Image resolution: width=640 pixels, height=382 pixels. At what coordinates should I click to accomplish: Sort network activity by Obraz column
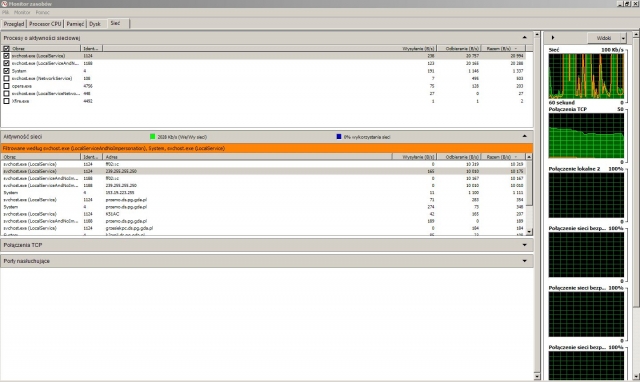tap(41, 157)
